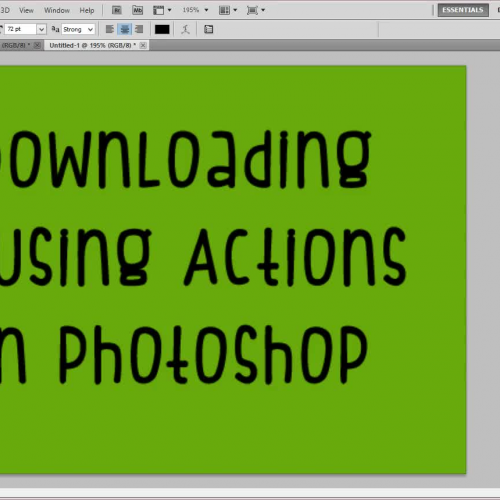
Task: Open the Arrange Documents icon menu
Action: tap(224, 10)
